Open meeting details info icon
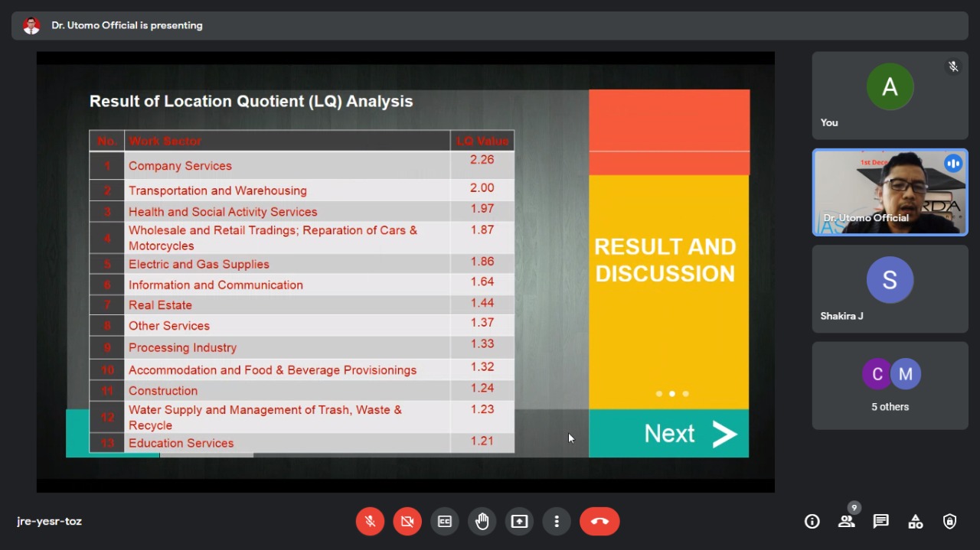The width and height of the screenshot is (980, 550). pos(812,522)
